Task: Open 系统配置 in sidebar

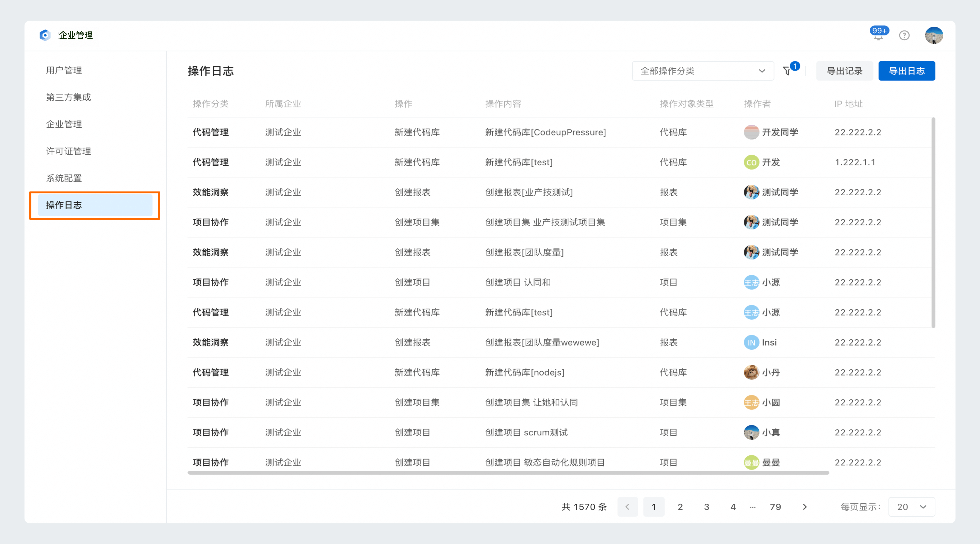Action: 64,179
